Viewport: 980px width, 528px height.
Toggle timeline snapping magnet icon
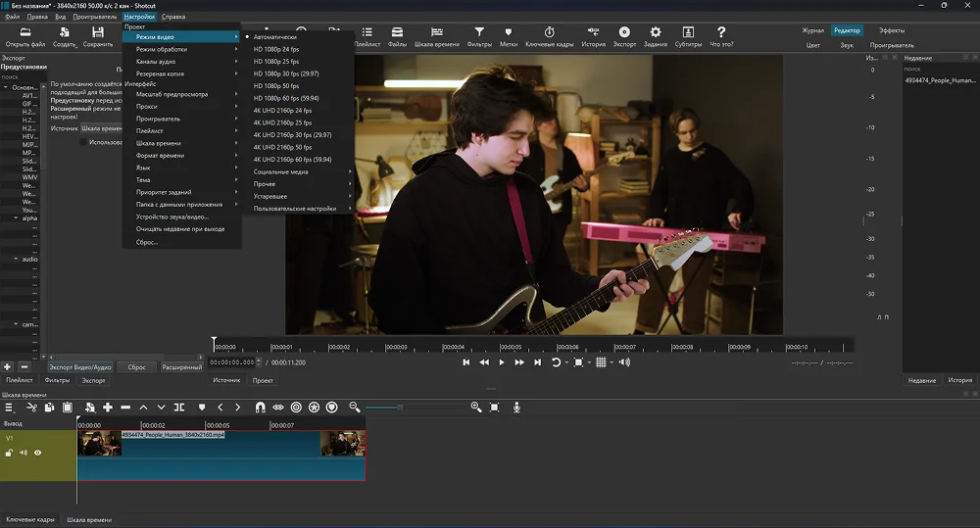pos(260,408)
